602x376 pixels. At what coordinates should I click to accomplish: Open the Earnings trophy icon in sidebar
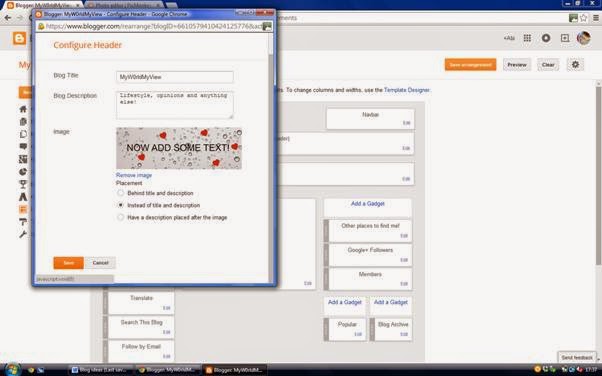[x=23, y=184]
